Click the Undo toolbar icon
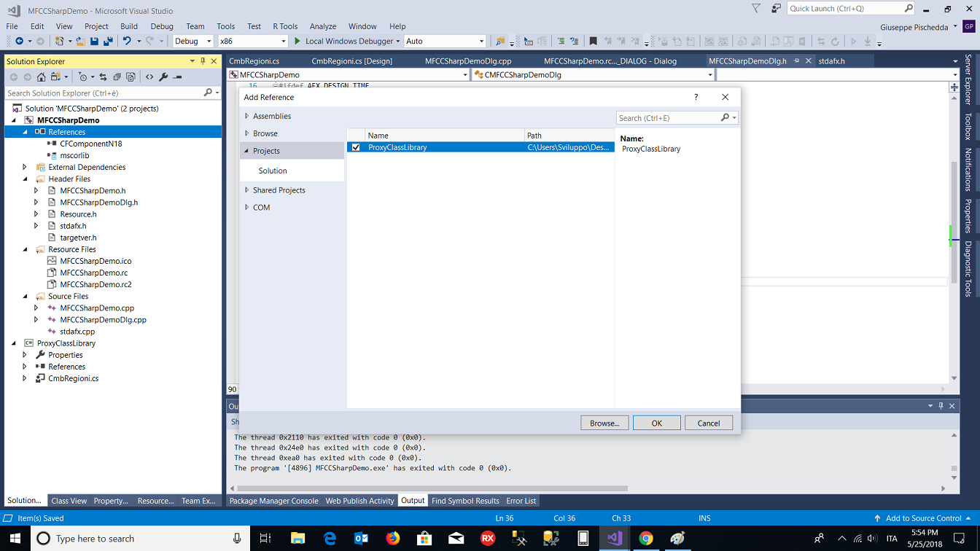This screenshot has height=551, width=980. coord(127,42)
